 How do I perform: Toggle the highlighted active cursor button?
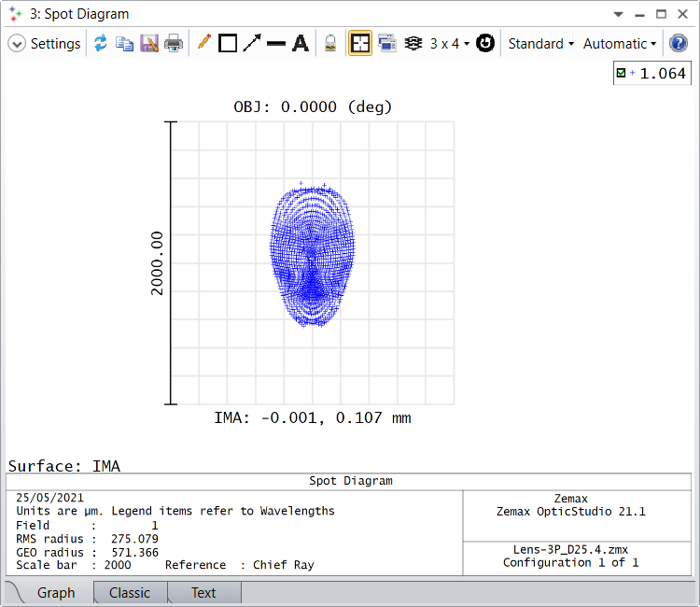pyautogui.click(x=360, y=43)
